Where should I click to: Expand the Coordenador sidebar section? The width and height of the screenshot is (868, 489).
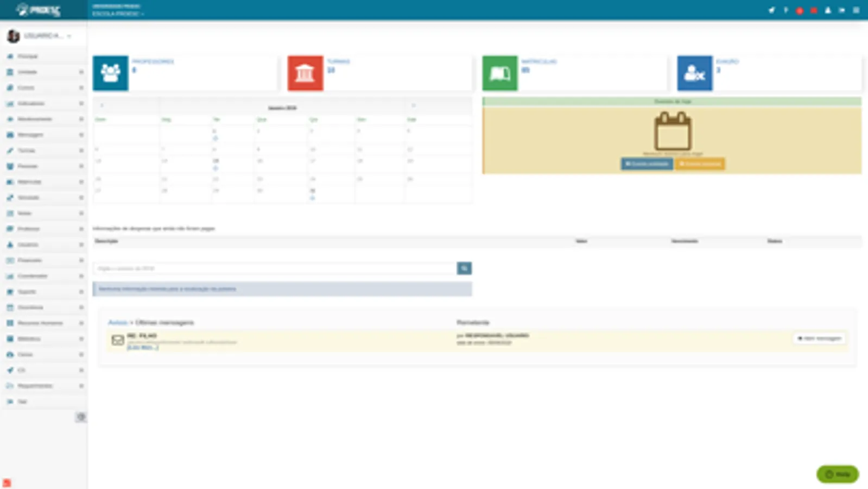coord(43,276)
